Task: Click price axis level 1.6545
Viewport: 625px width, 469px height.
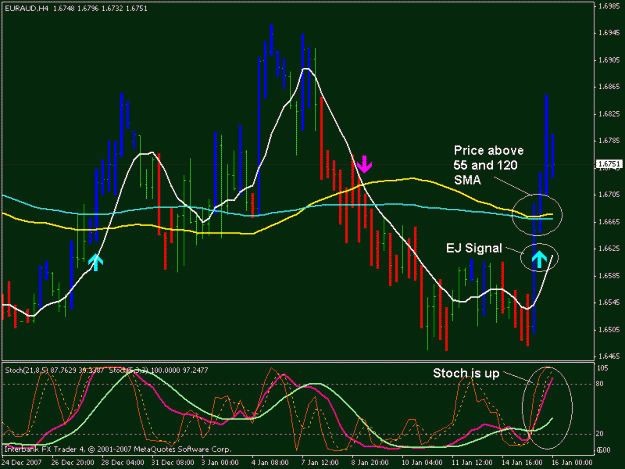Action: pyautogui.click(x=609, y=302)
